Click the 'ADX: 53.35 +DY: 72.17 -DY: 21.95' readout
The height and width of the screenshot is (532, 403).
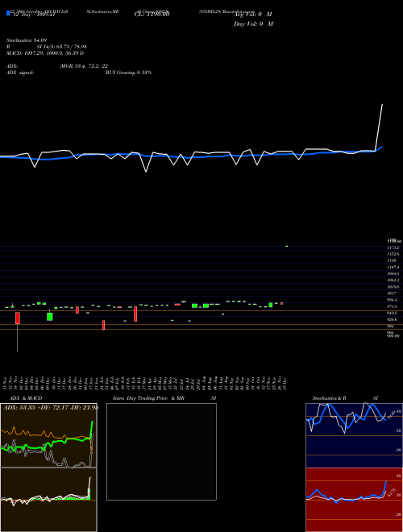(51, 407)
